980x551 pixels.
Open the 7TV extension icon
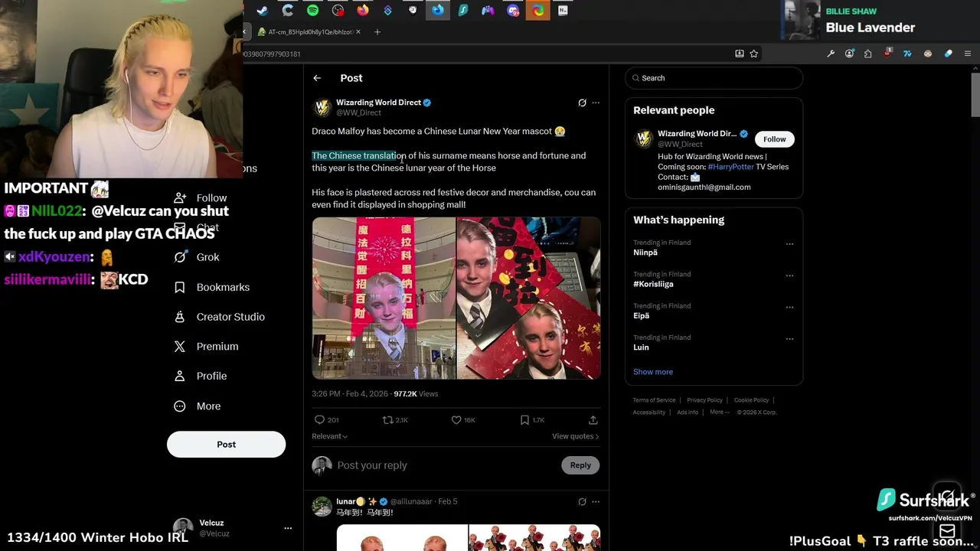907,54
